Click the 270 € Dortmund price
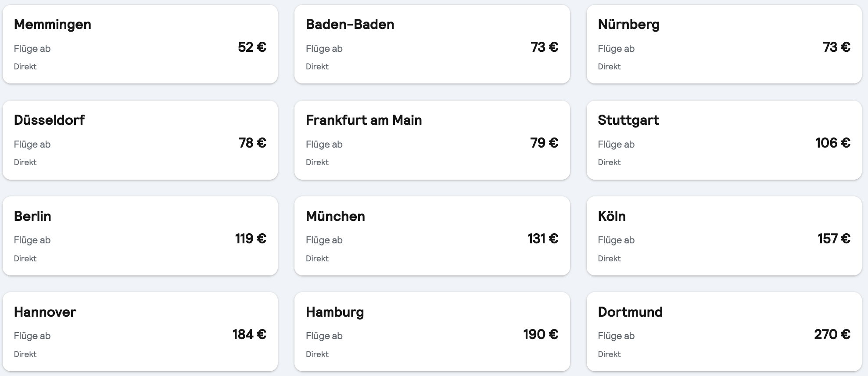Viewport: 868px width, 376px height. pos(832,334)
